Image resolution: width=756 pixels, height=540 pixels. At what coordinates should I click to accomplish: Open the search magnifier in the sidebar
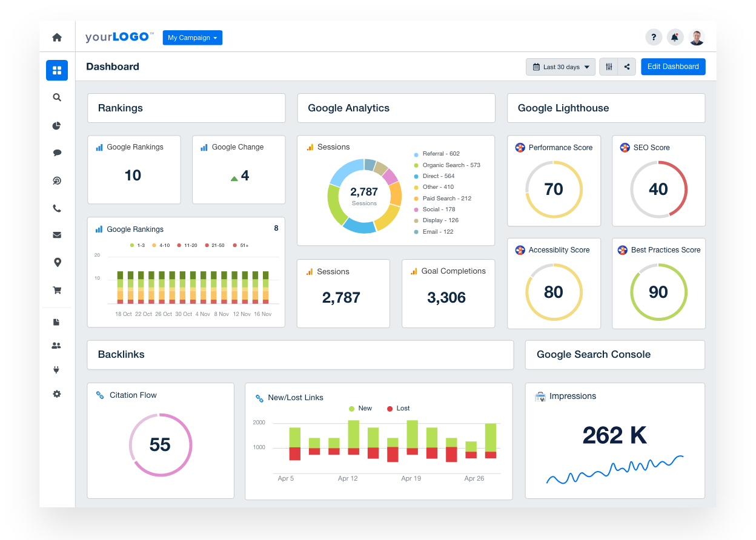click(x=57, y=97)
